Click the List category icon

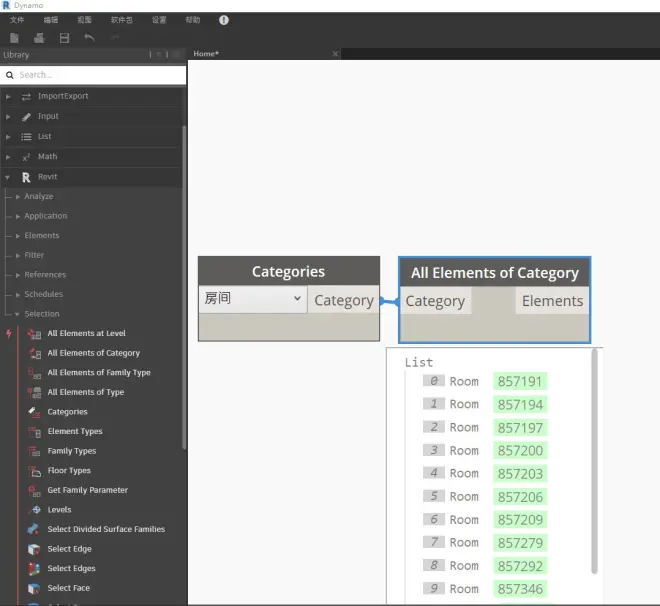pyautogui.click(x=26, y=137)
